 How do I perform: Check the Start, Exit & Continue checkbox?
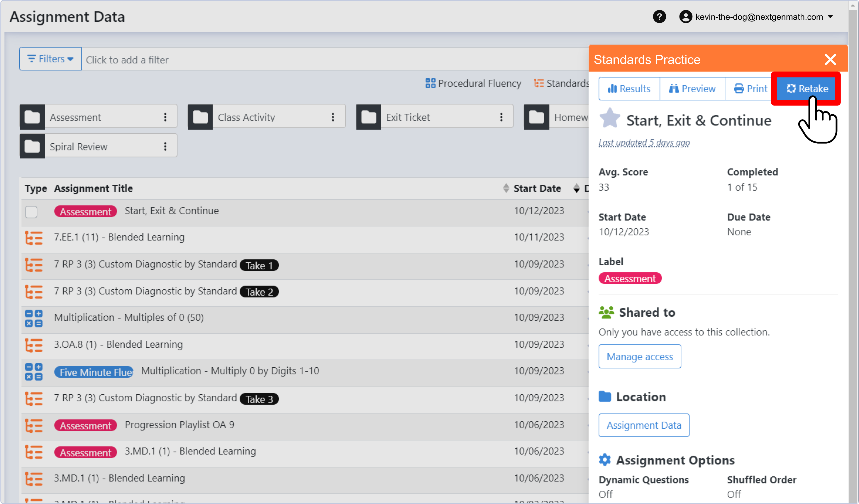(x=31, y=212)
